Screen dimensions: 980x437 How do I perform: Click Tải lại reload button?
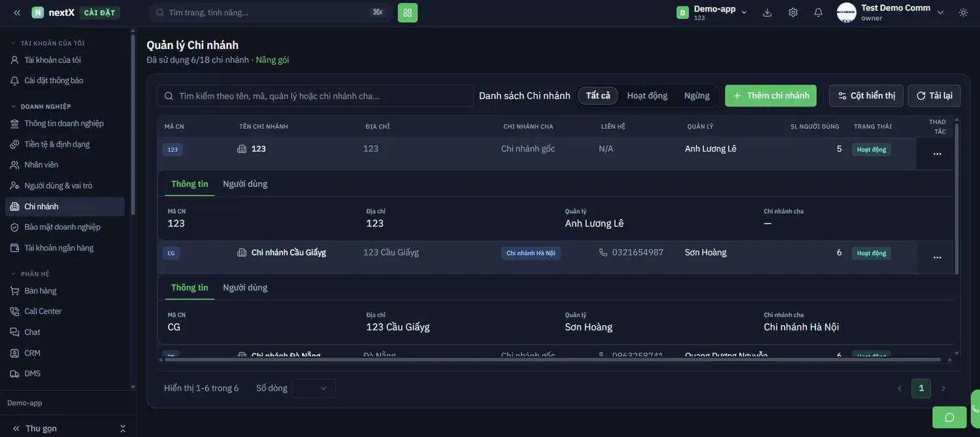[934, 95]
